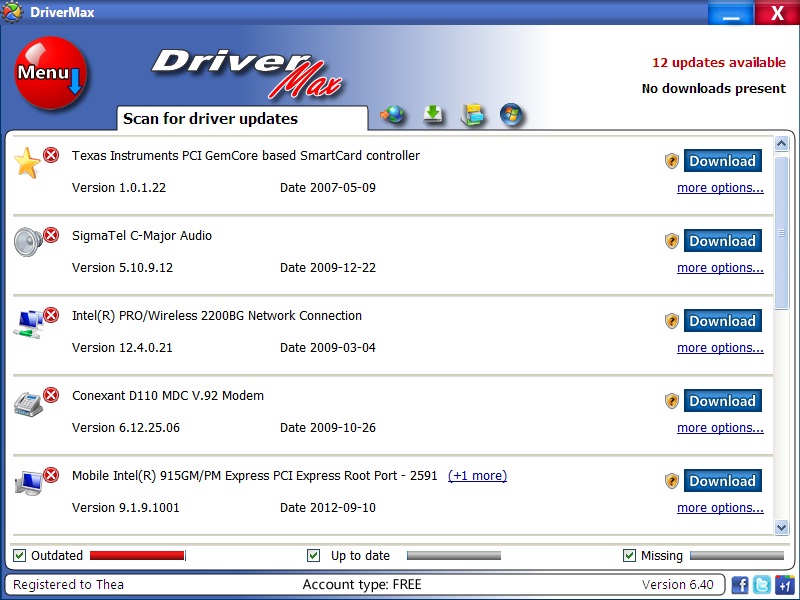Open more options for Mobile Intel 915GM
Screen dimensions: 800x600
[x=720, y=508]
